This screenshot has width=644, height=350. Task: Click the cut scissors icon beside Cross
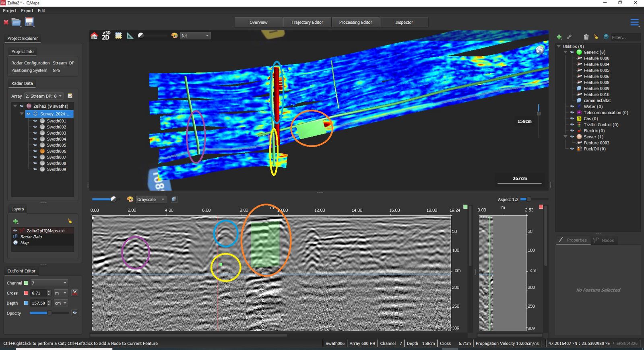[75, 293]
